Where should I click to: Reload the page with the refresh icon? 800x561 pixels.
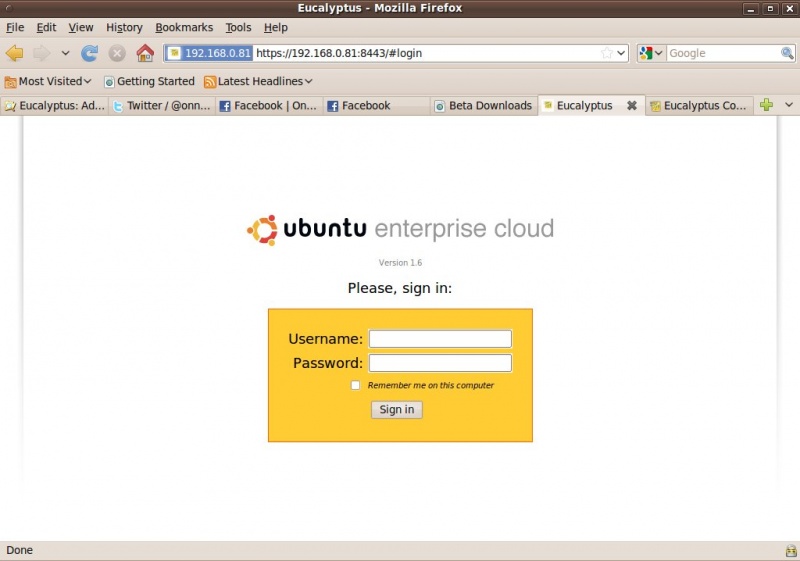(x=90, y=53)
